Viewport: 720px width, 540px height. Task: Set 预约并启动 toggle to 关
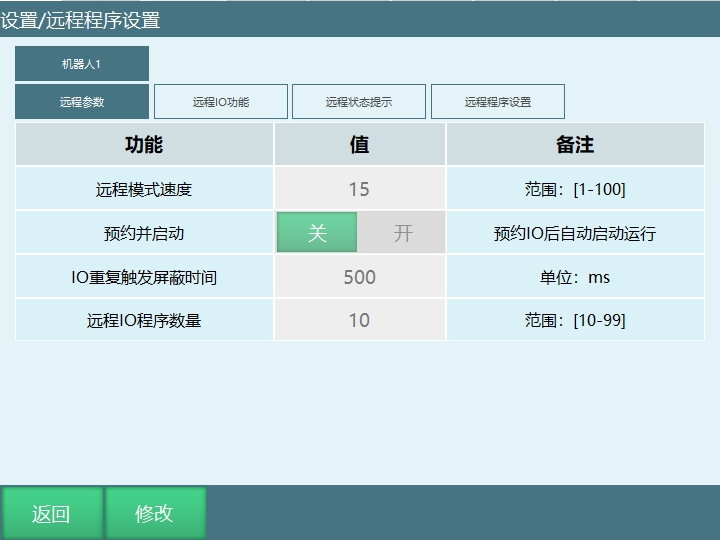pyautogui.click(x=317, y=233)
